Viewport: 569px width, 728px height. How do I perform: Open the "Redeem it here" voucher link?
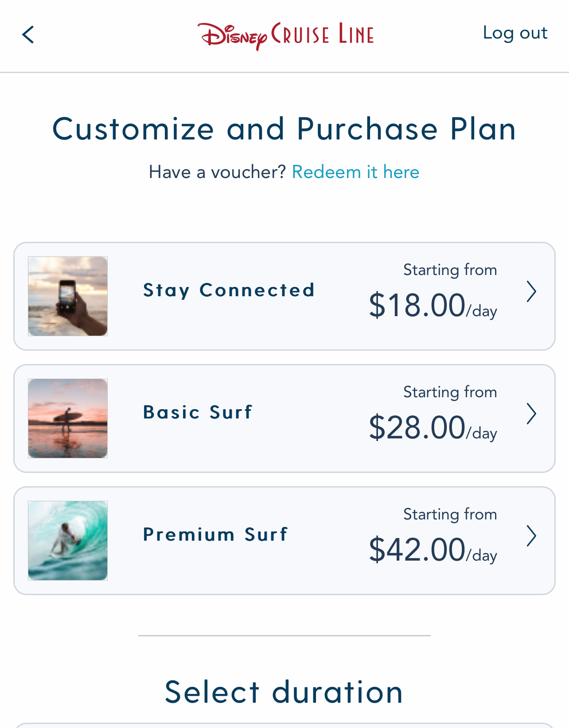pos(355,172)
